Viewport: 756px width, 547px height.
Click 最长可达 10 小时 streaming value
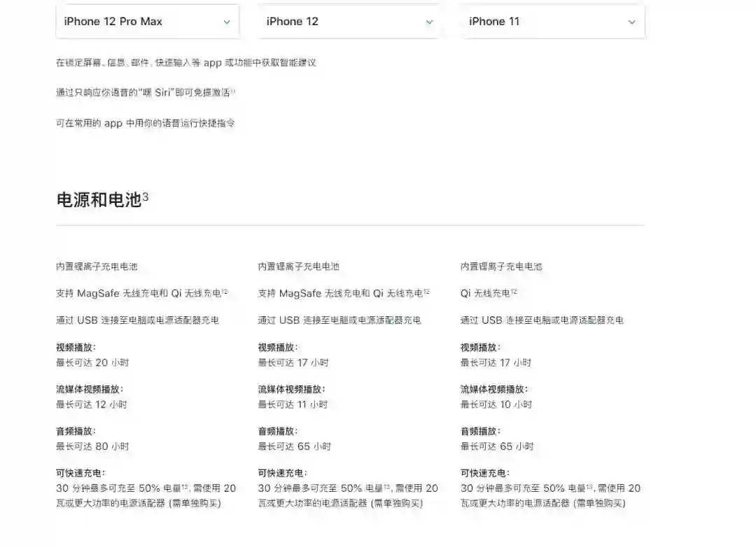click(x=496, y=404)
